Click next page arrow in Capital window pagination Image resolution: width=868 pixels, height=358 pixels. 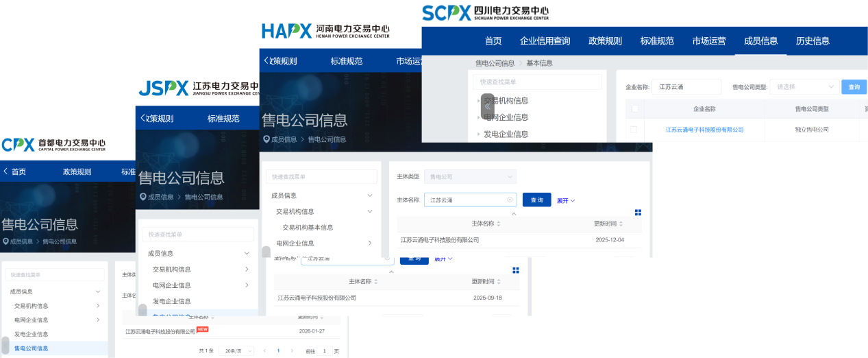(x=292, y=350)
